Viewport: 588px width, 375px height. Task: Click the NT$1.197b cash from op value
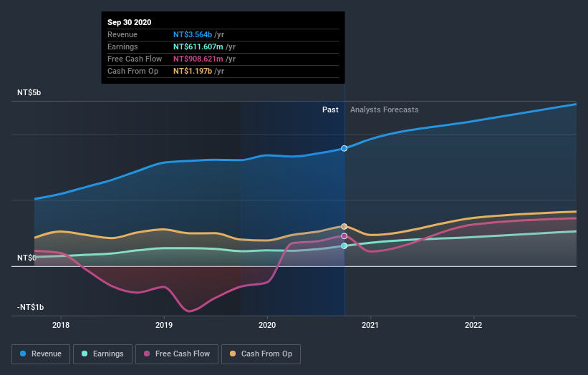[193, 71]
